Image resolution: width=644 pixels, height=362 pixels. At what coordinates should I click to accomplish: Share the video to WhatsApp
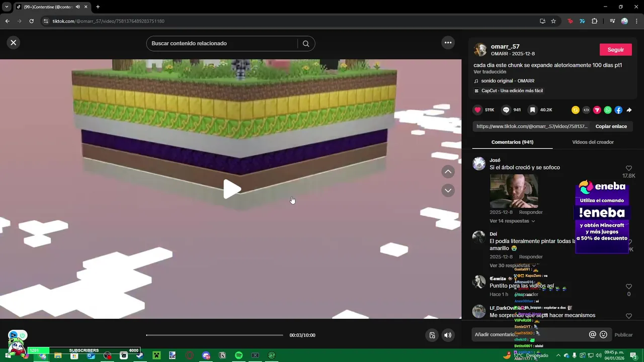tap(608, 110)
